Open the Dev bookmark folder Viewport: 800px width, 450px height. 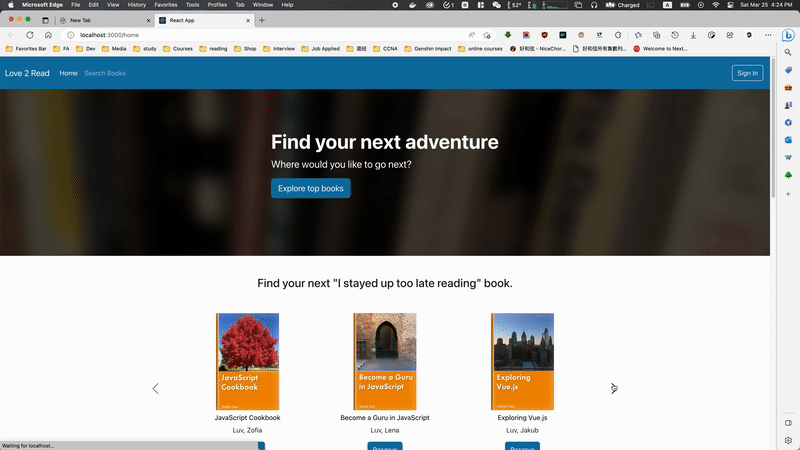tap(86, 49)
